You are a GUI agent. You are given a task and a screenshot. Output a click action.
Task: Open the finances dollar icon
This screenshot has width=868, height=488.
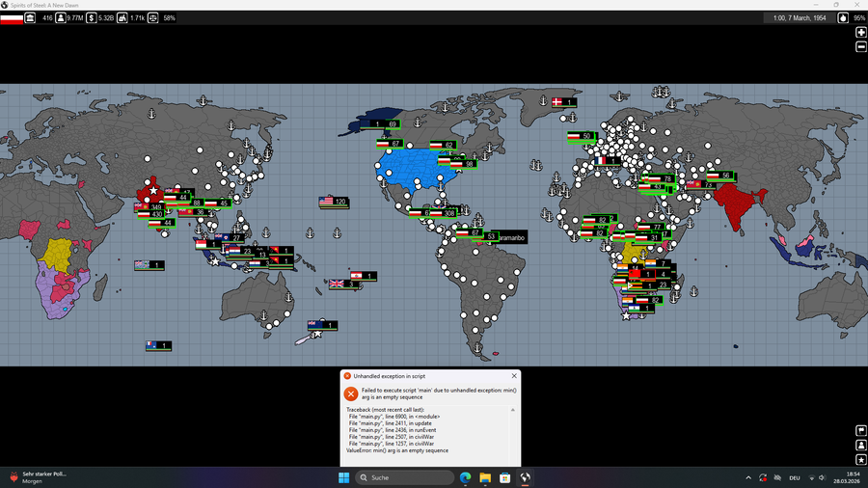tap(92, 18)
